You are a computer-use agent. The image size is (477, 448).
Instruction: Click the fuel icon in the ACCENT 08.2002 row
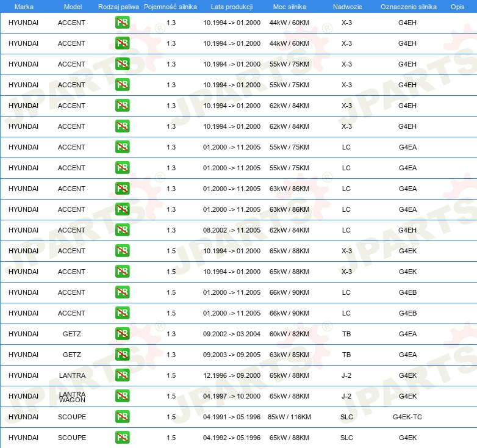pos(122,229)
